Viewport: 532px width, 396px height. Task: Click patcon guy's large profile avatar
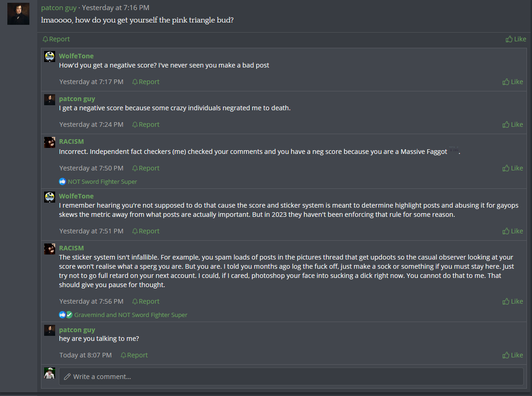pos(18,14)
